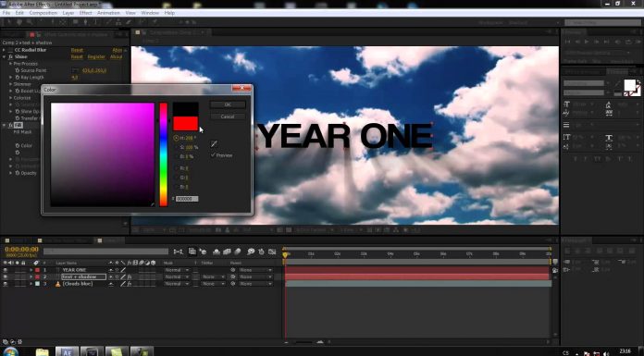Enable frame blending icon in timeline header

pos(227,252)
